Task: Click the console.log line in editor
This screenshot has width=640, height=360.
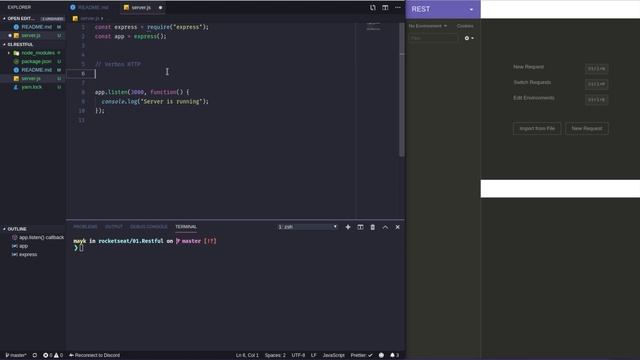Action: [x=155, y=101]
